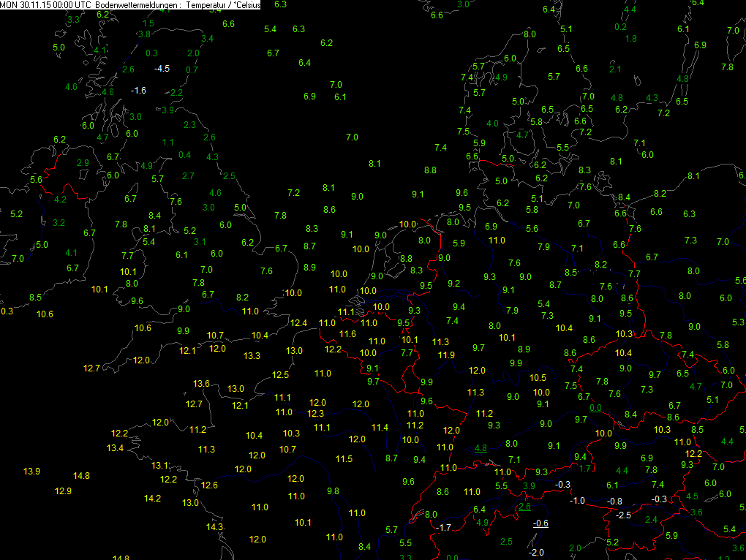Viewport: 746px width, 560px height.
Task: Click the 12.9 temperature reading
Action: (x=63, y=491)
